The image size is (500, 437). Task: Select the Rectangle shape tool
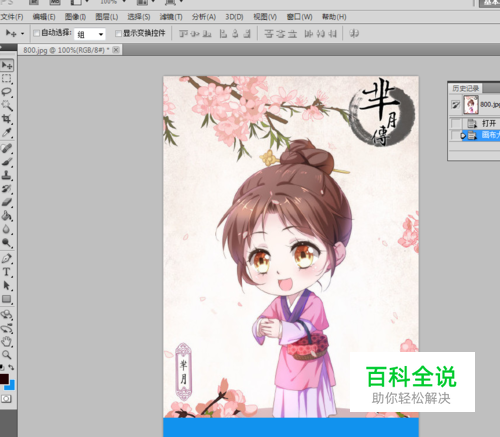(7, 299)
